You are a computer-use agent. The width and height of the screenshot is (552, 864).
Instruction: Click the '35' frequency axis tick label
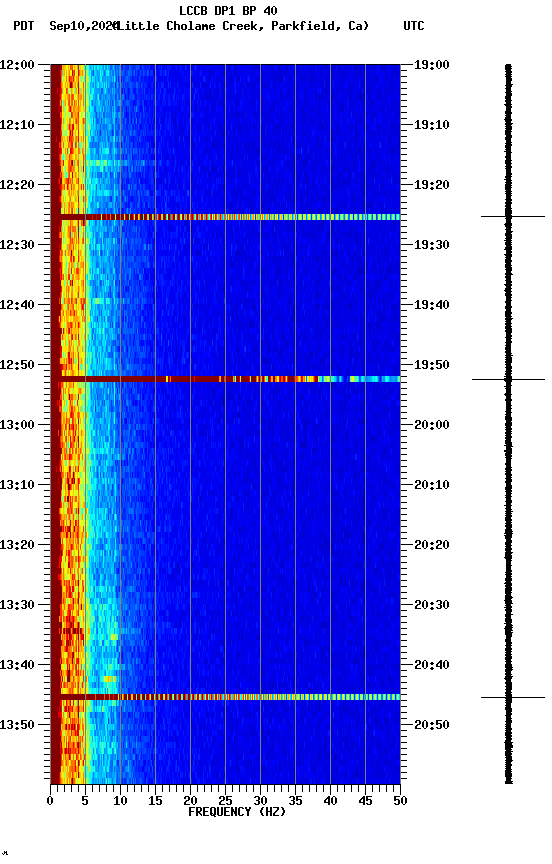(x=295, y=801)
